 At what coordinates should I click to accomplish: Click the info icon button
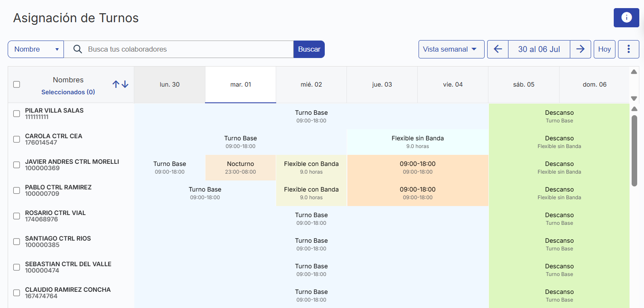click(x=626, y=17)
